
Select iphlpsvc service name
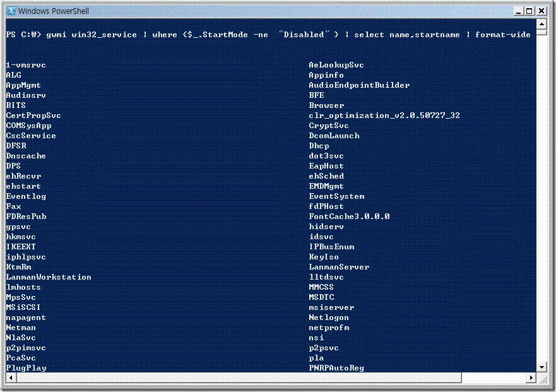point(26,257)
